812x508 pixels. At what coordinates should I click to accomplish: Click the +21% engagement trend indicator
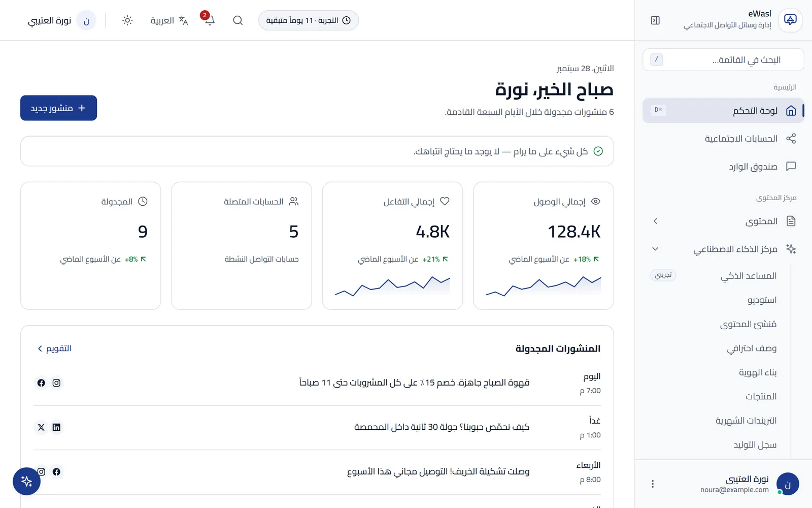[x=435, y=259]
